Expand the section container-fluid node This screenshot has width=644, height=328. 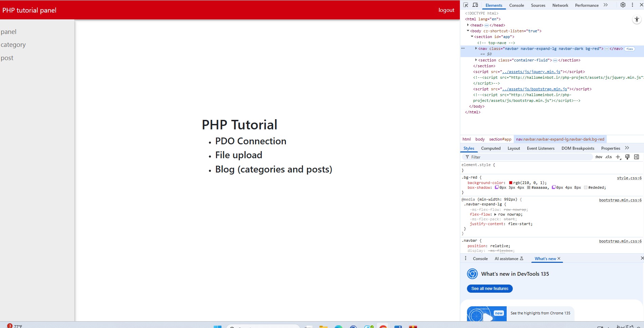pos(476,60)
